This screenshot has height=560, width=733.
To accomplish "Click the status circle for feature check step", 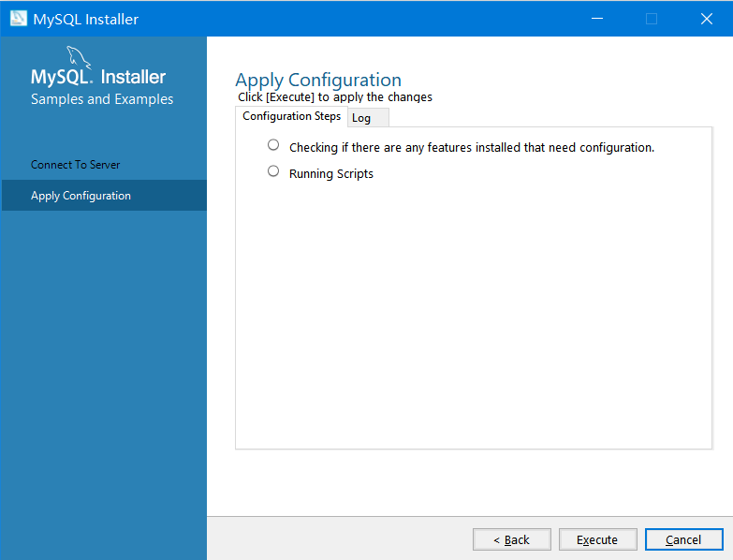I will click(273, 145).
